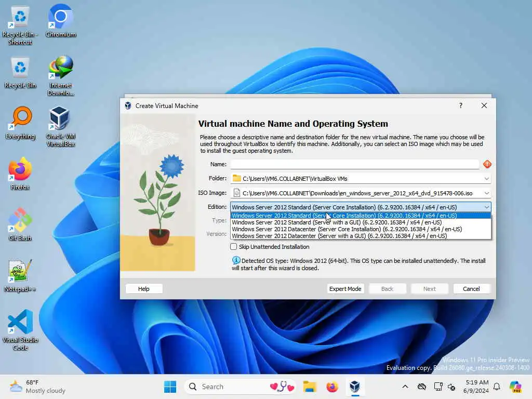Click the folder icon in Folder field
Viewport: 532px width, 399px height.
pyautogui.click(x=237, y=179)
